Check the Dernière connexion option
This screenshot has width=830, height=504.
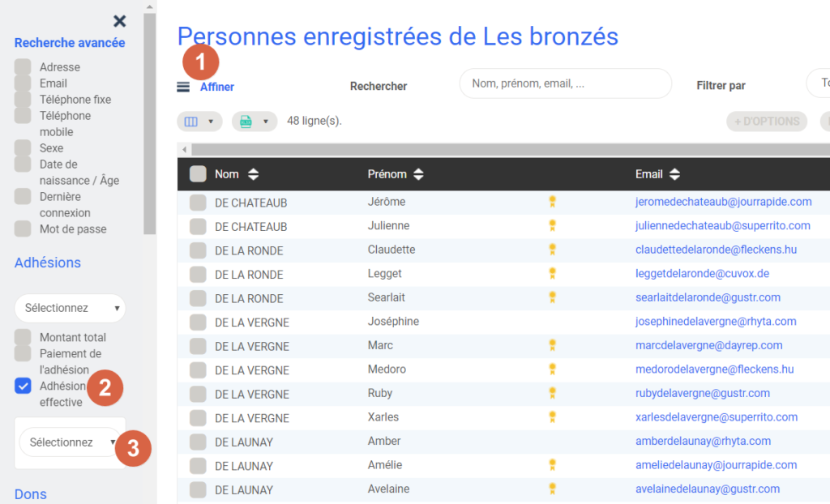coord(23,196)
